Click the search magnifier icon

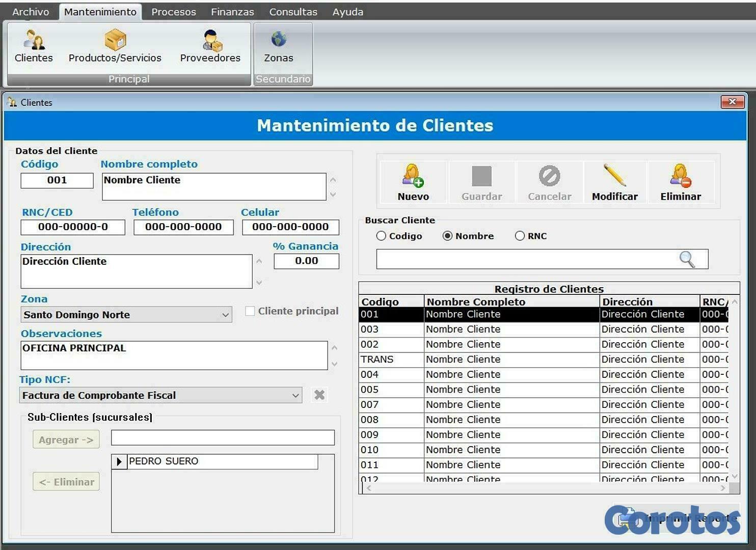[687, 259]
